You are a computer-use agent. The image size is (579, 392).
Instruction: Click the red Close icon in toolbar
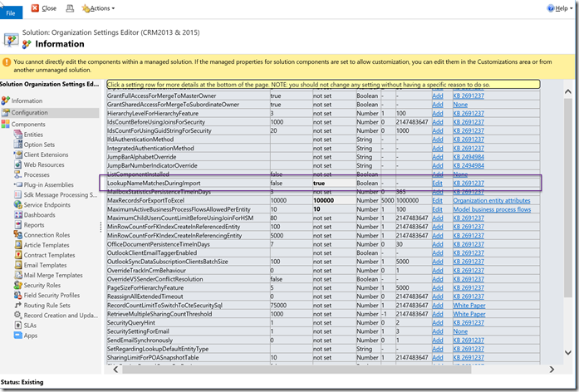coord(35,8)
